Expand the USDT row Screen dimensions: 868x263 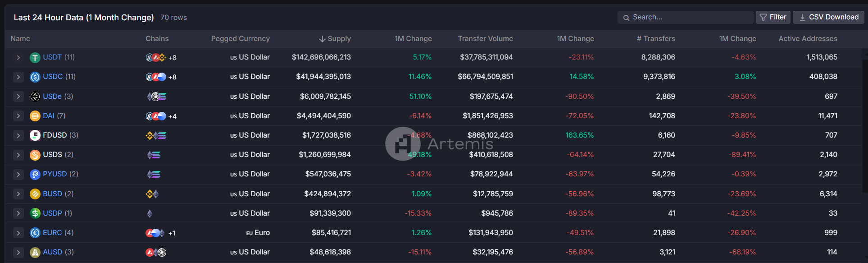click(18, 58)
